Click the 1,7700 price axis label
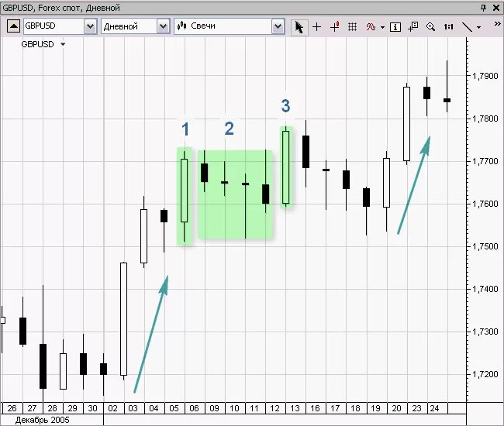 pyautogui.click(x=485, y=161)
